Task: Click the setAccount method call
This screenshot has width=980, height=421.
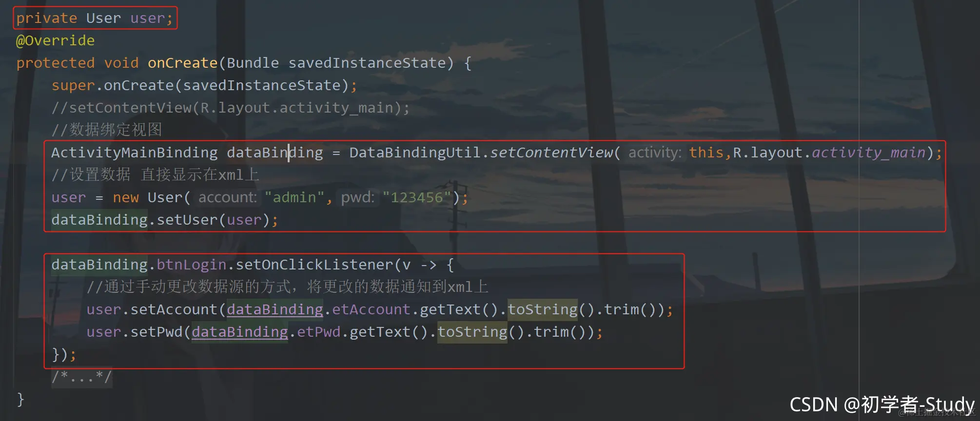Action: (174, 309)
